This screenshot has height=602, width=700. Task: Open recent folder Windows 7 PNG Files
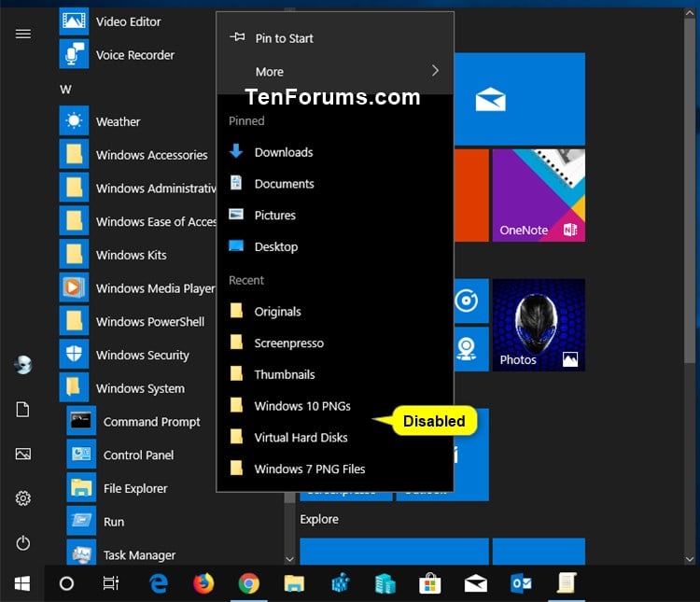click(335, 469)
